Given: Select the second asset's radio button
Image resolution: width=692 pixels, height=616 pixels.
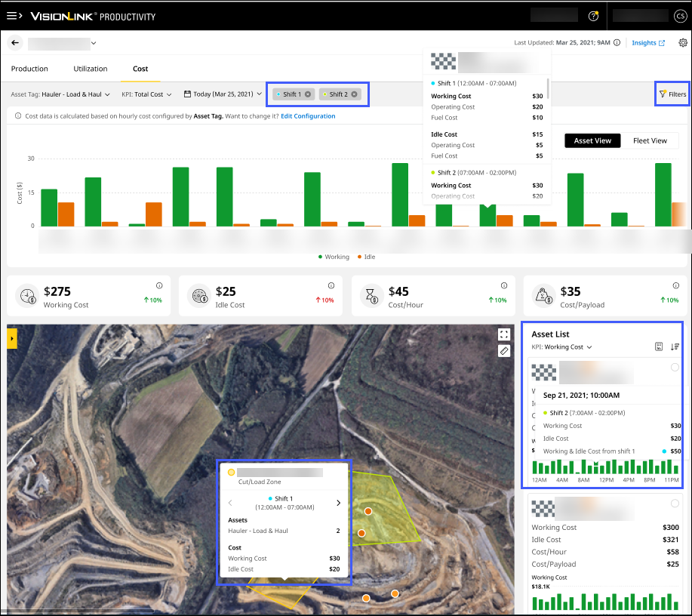Looking at the screenshot, I should point(674,504).
